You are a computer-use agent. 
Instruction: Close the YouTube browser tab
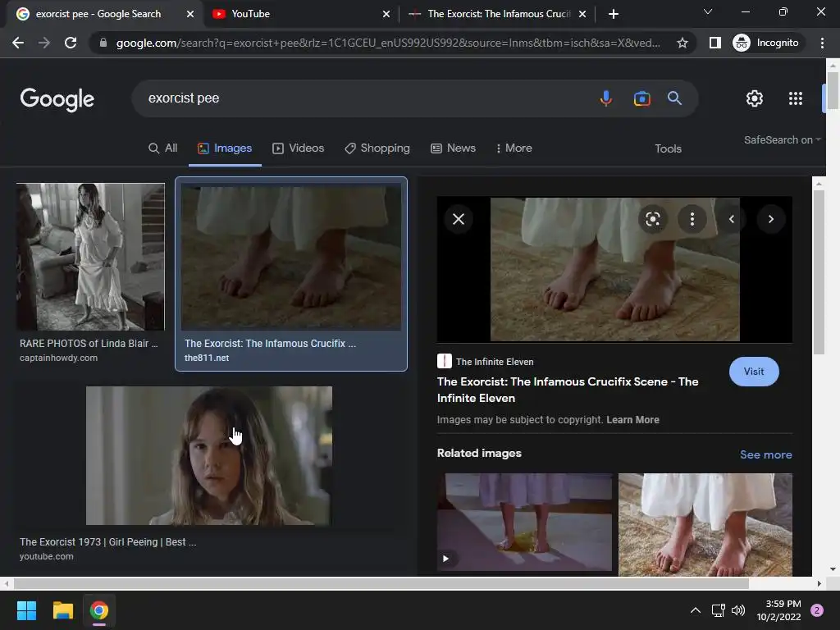click(x=386, y=15)
